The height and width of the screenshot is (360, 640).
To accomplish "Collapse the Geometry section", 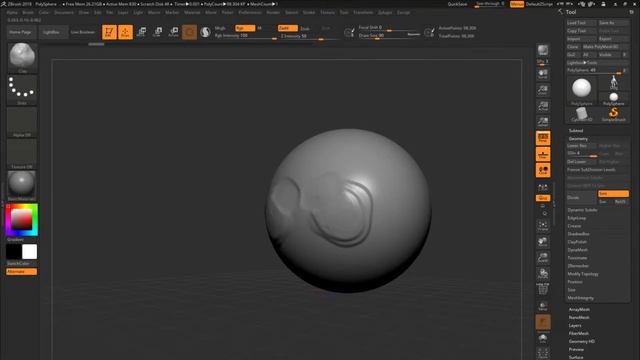I will [578, 139].
